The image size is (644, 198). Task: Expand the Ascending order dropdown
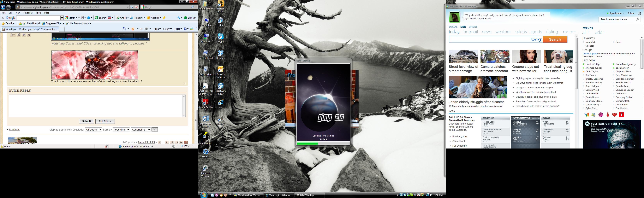pos(141,130)
